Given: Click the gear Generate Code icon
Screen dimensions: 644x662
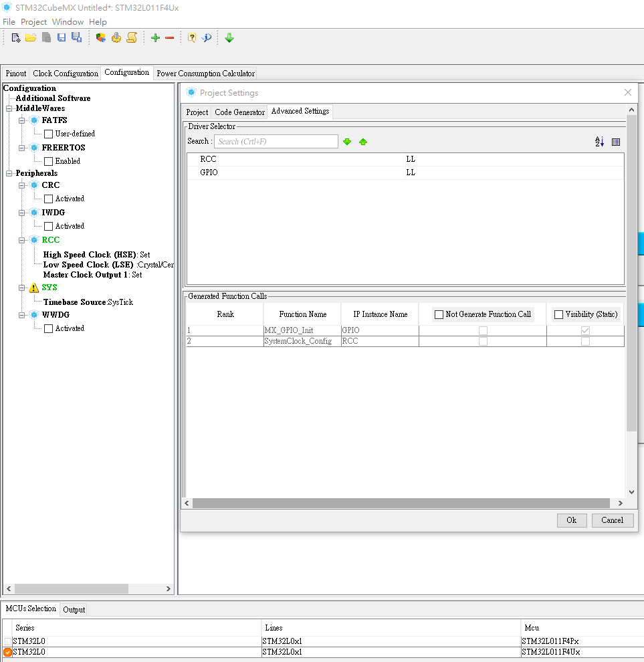Looking at the screenshot, I should pyautogui.click(x=116, y=38).
